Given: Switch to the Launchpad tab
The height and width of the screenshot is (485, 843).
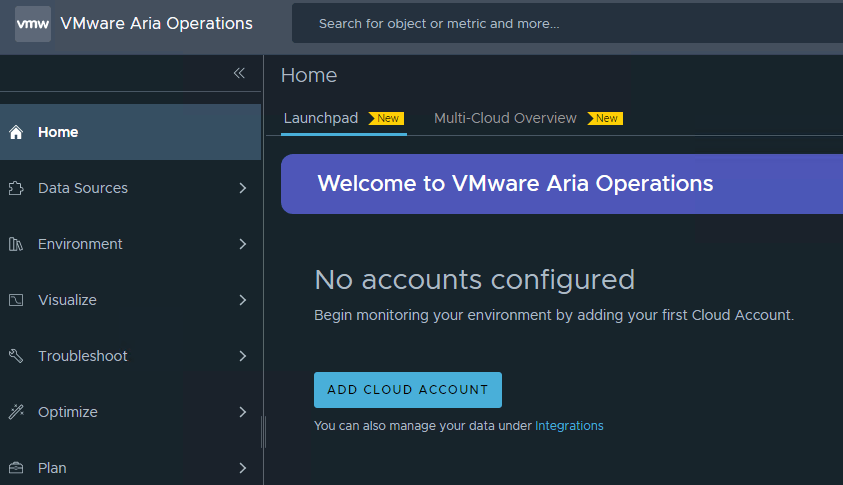Looking at the screenshot, I should click(321, 118).
